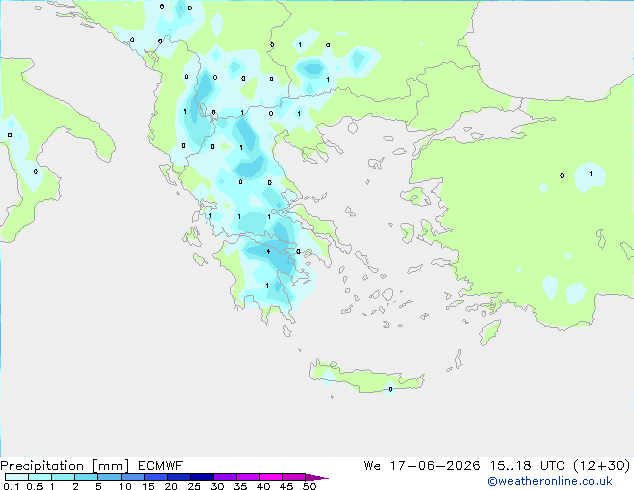Image resolution: width=634 pixels, height=490 pixels.
Task: Select the 35–40 mm magenta legend swatch
Action: tap(248, 477)
